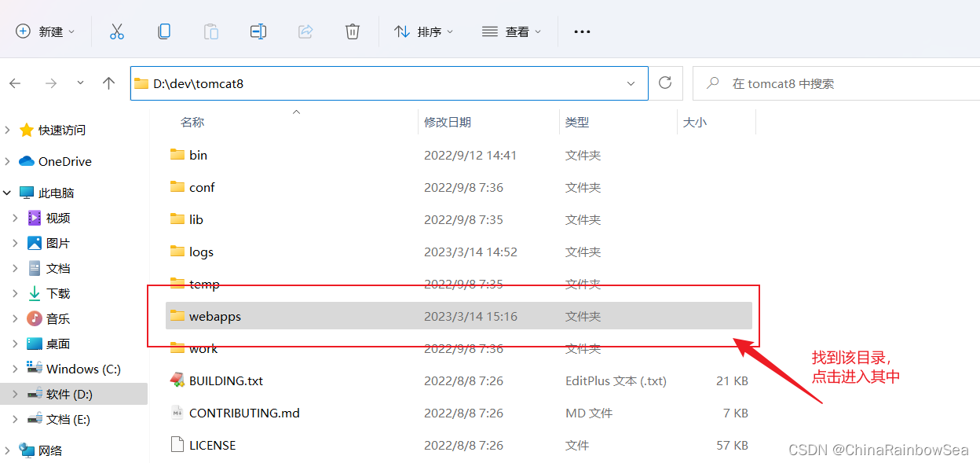Viewport: 980px width, 463px height.
Task: Open 下载 in the navigation pane
Action: tap(58, 293)
